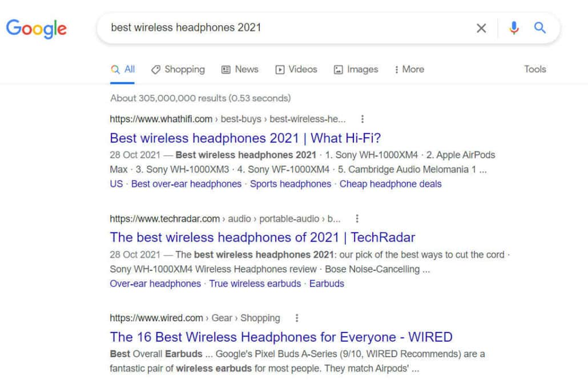Open options for the techradar.com result
Viewport: 588px width, 392px height.
pyautogui.click(x=357, y=218)
